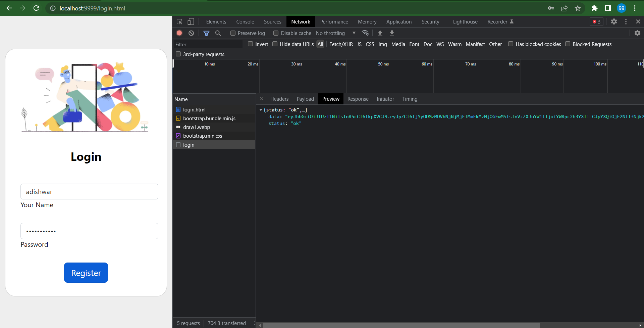The width and height of the screenshot is (644, 328).
Task: Reload the page
Action: tap(36, 8)
